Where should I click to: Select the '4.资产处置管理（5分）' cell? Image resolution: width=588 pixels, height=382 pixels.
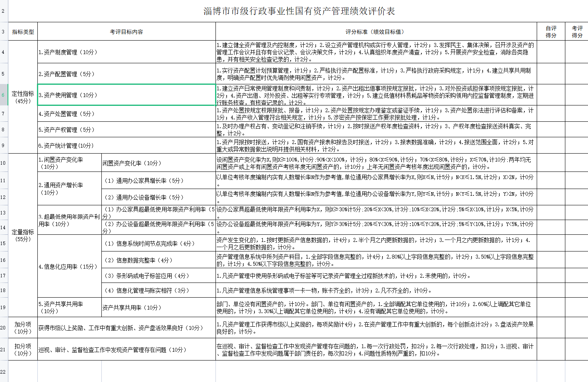coord(126,113)
